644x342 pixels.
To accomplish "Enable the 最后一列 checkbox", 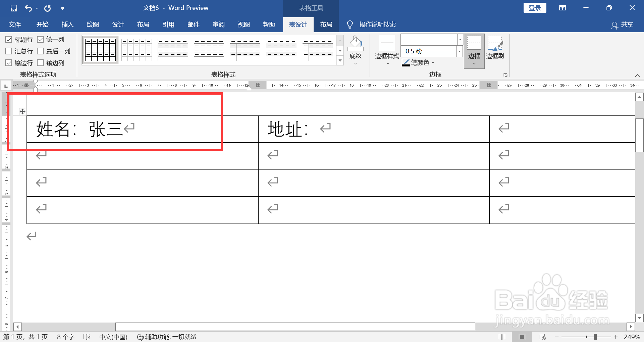I will [41, 51].
